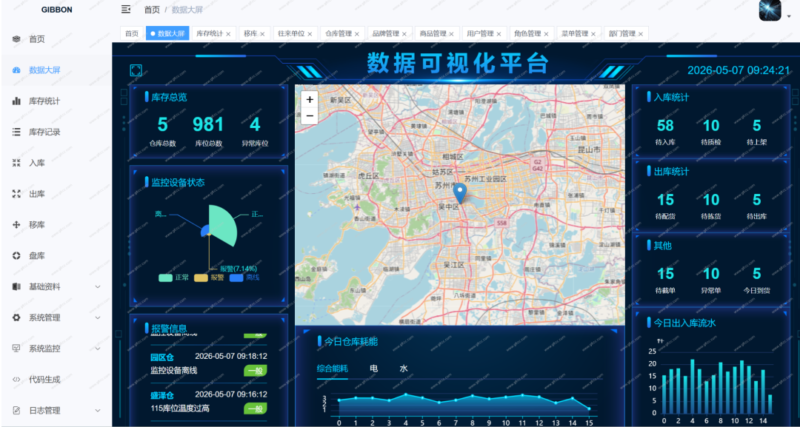Click 待入库 value 58
This screenshot has height=427, width=800.
[x=665, y=125]
